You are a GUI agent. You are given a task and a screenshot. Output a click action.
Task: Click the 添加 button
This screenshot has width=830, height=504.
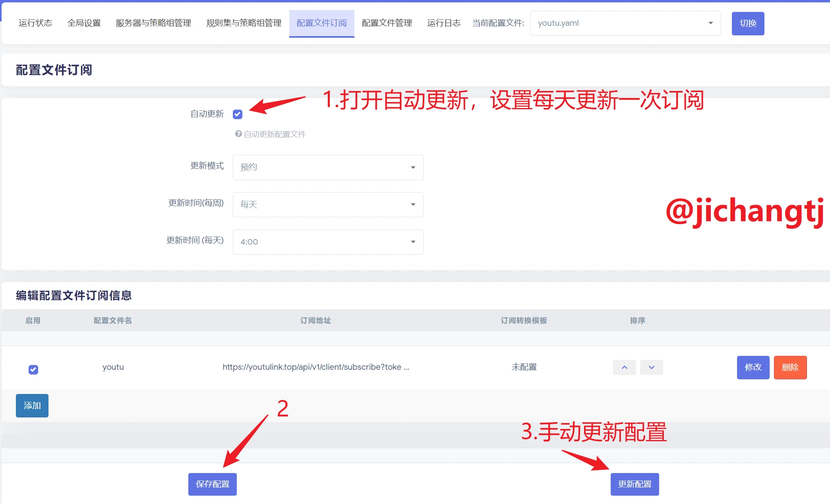32,406
